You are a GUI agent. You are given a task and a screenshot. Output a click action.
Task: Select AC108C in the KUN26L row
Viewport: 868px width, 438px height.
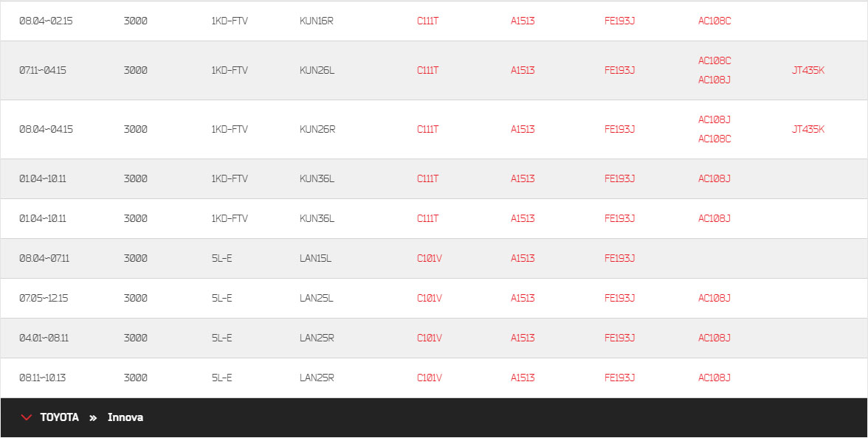pos(714,60)
